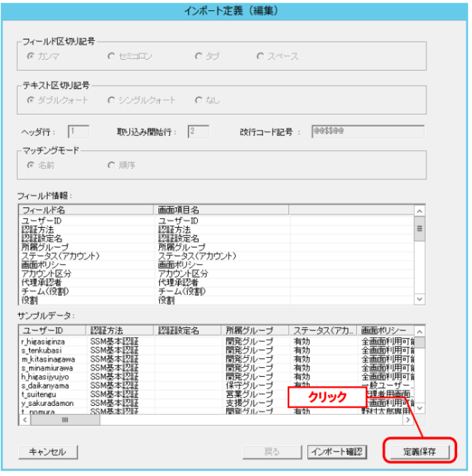Click sample data ステータス(アカ.. column header

(x=322, y=330)
